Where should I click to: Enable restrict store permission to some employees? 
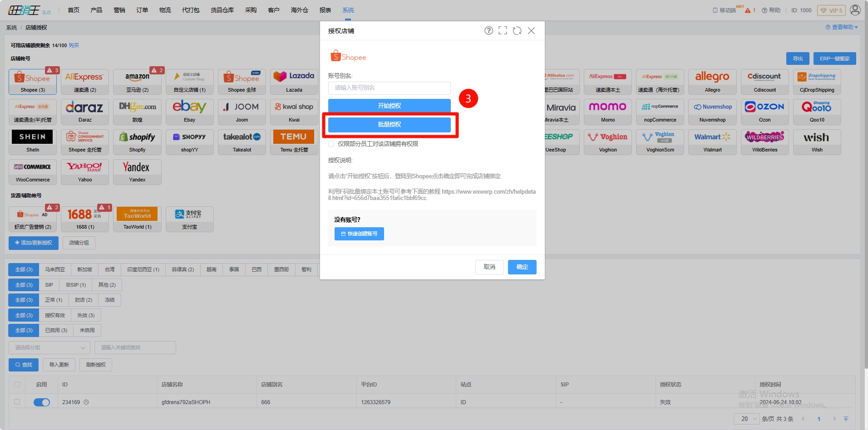pyautogui.click(x=331, y=144)
